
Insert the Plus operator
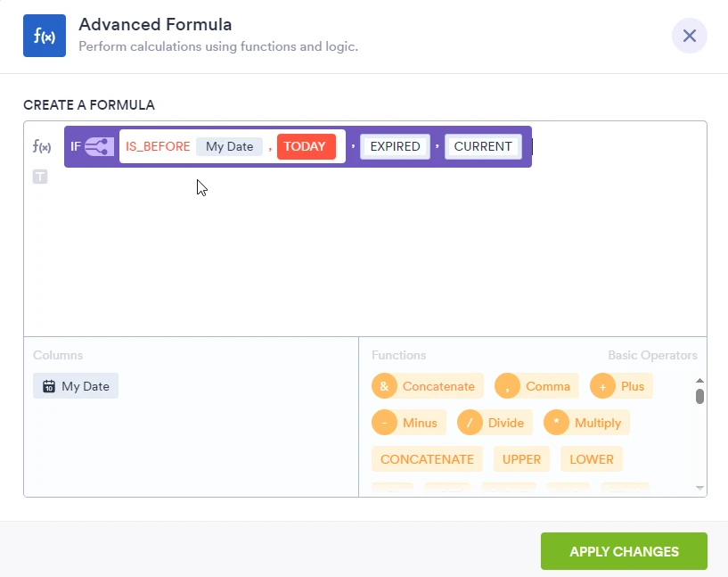pos(621,385)
